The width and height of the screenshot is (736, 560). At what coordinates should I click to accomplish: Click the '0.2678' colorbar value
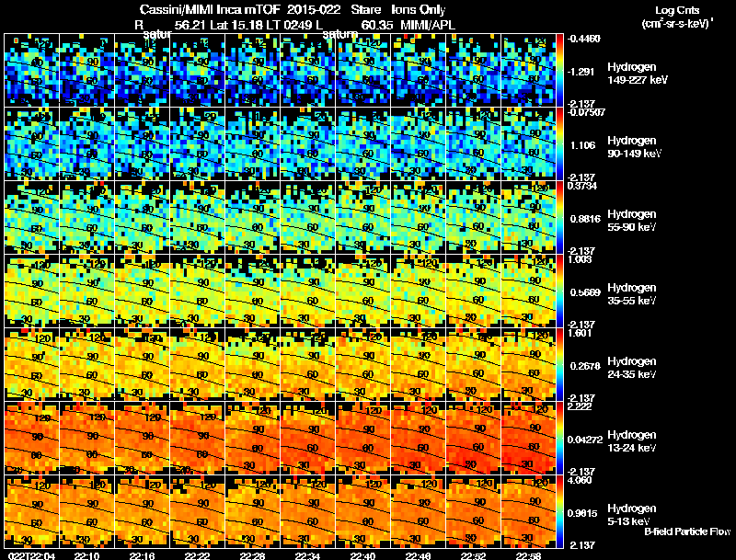[585, 366]
